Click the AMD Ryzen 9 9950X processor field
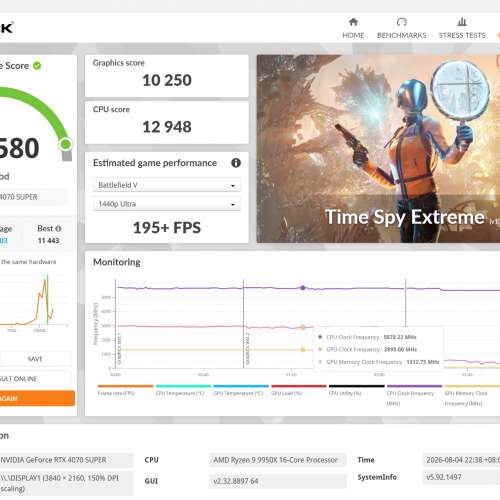Viewport: 500px width, 500px height. [277, 460]
